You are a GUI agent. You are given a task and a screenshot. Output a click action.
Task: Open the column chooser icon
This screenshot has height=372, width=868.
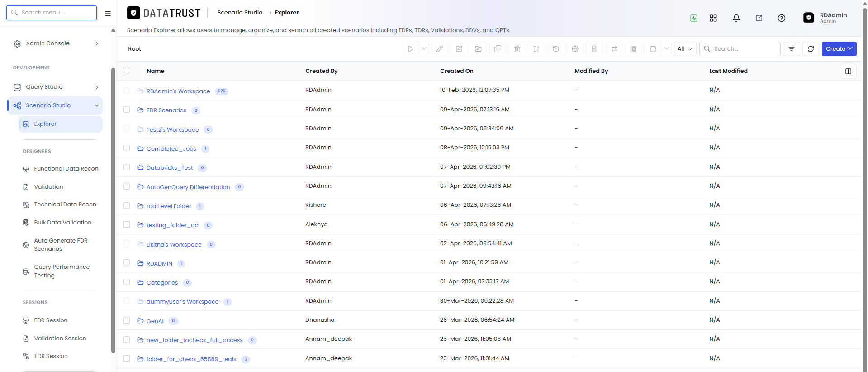pyautogui.click(x=849, y=71)
